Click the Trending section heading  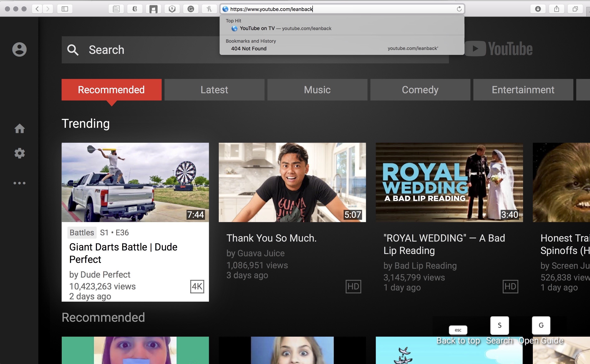(86, 124)
